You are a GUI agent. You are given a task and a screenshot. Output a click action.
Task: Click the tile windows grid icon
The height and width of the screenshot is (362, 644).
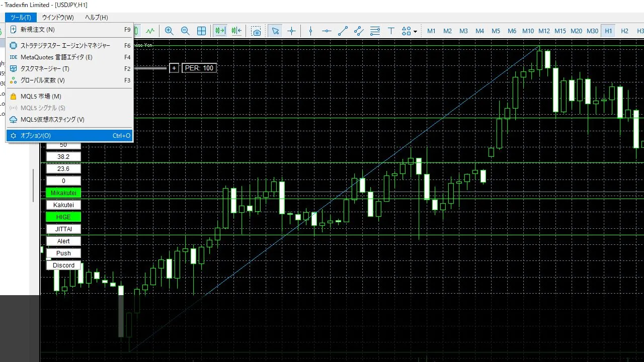point(201,31)
